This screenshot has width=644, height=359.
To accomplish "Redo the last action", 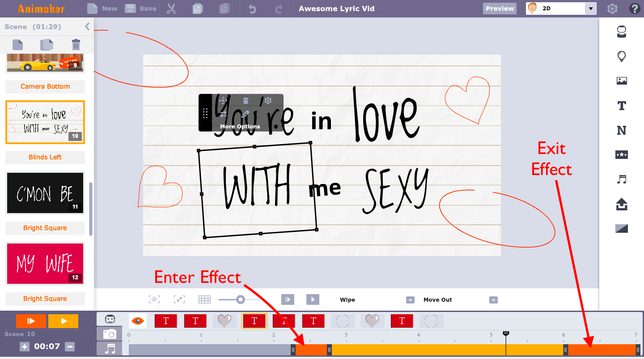I will click(279, 9).
